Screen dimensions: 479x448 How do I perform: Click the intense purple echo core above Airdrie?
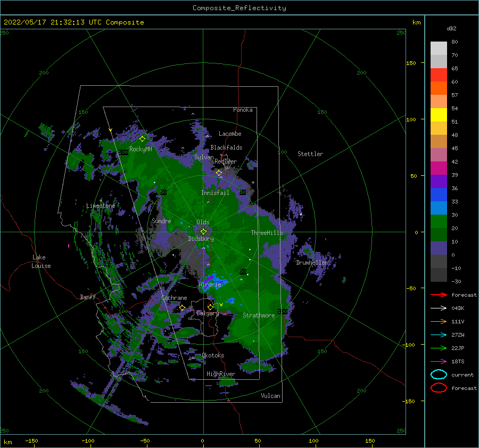(209, 279)
